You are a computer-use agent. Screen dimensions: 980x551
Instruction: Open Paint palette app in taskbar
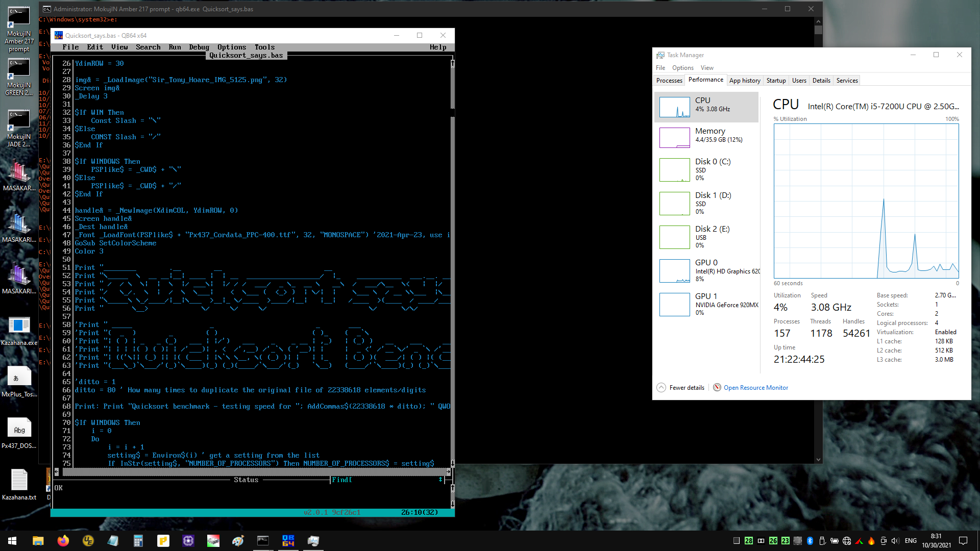pos(238,541)
